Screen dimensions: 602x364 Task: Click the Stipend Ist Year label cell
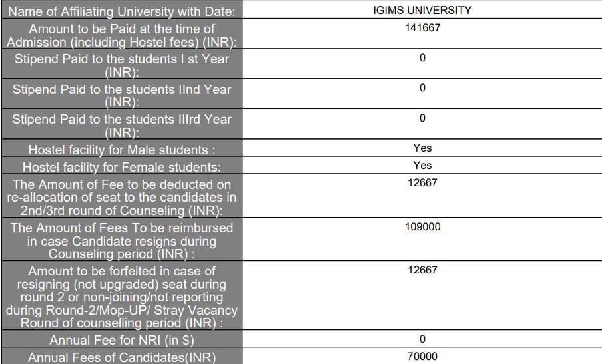pos(122,65)
